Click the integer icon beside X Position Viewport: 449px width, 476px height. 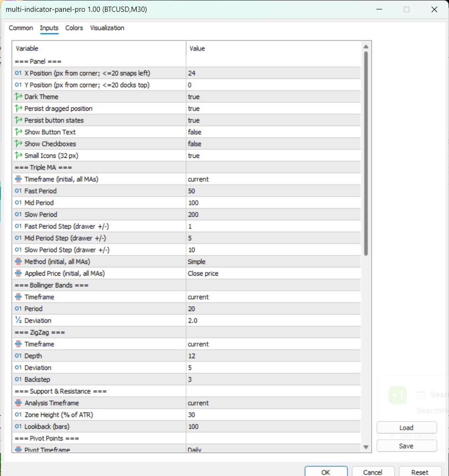pos(18,73)
